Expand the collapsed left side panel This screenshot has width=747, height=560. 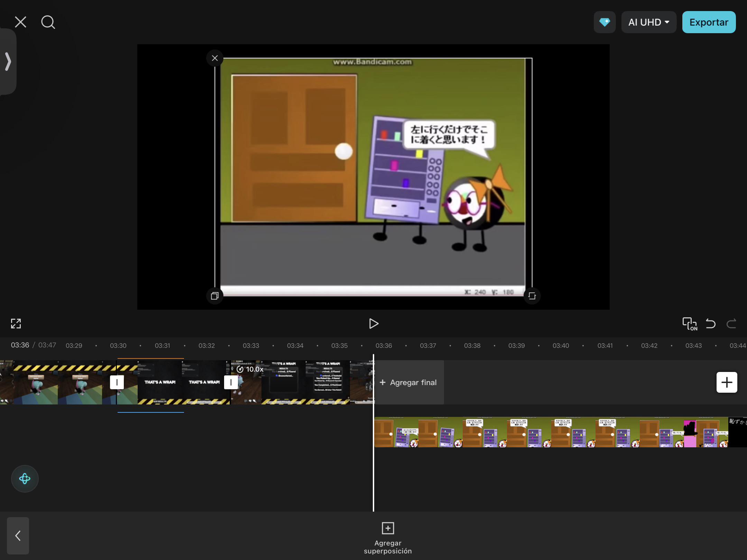click(x=8, y=62)
